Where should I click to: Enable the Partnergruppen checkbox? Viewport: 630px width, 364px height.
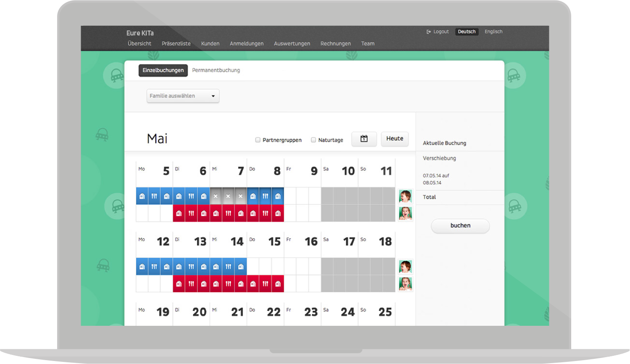click(258, 140)
